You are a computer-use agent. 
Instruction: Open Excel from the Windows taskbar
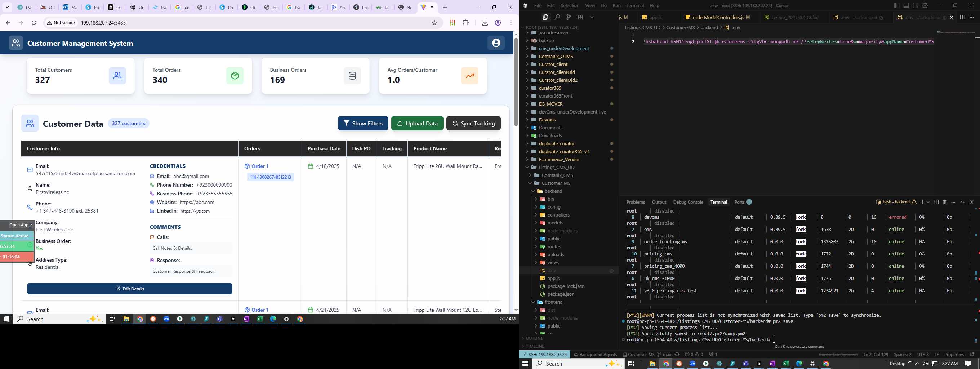point(785,364)
